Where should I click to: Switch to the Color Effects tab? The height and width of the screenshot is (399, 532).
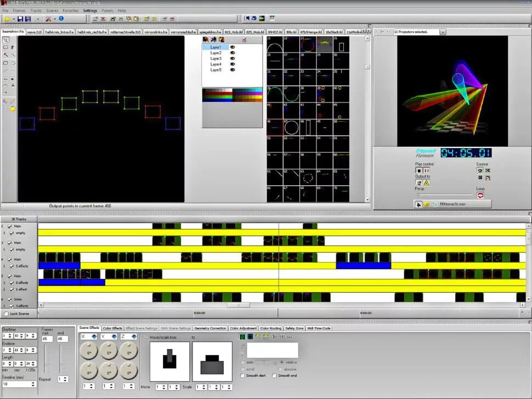112,328
